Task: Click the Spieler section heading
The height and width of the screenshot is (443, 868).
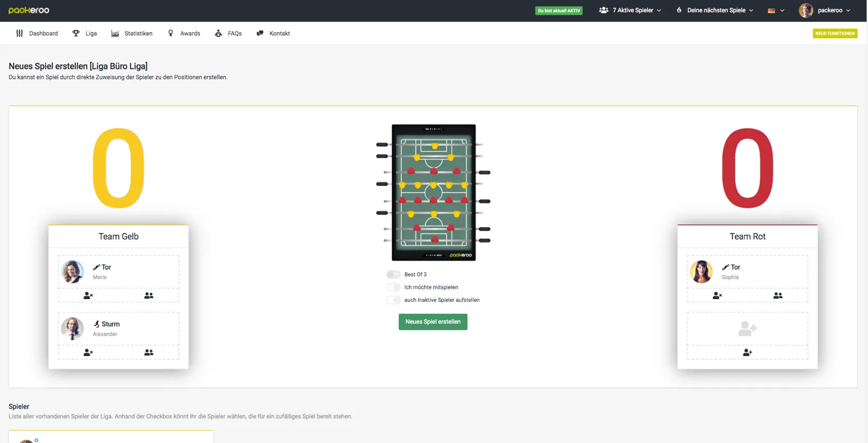Action: [x=19, y=407]
